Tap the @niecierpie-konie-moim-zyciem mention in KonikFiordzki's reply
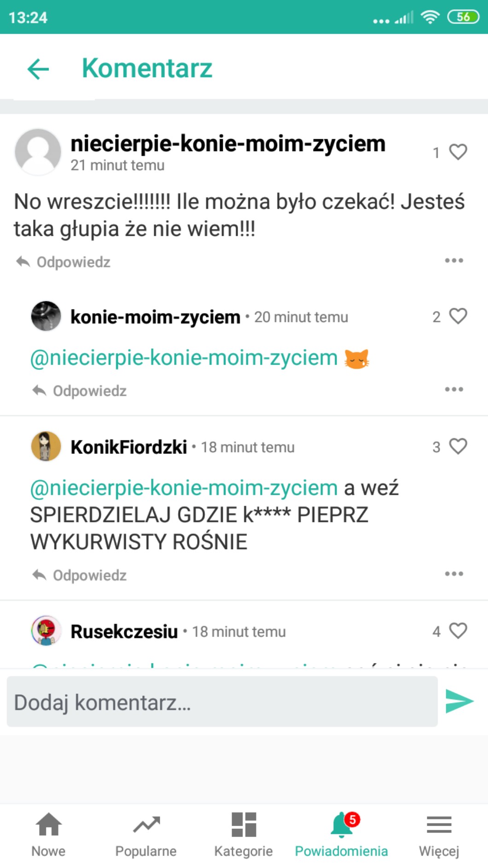The image size is (488, 868). click(x=184, y=488)
